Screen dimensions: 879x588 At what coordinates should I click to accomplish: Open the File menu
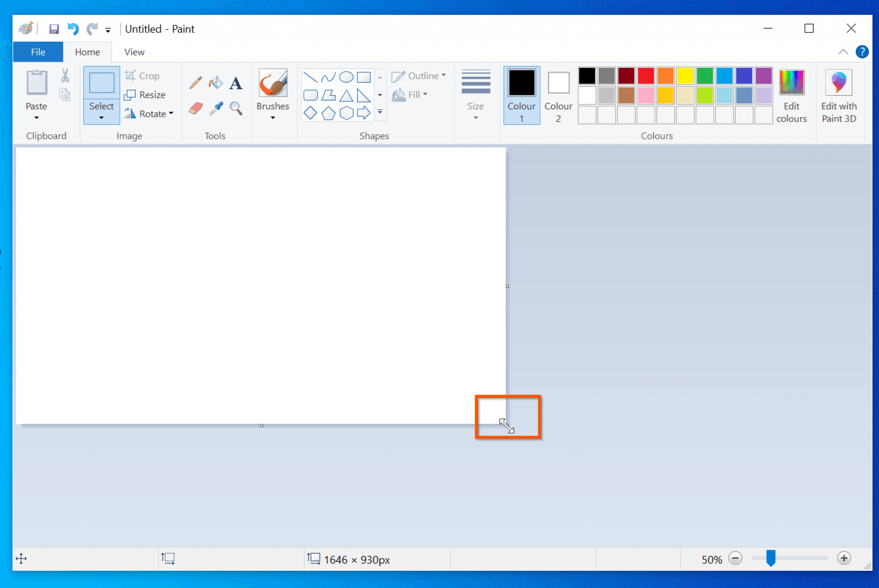point(38,51)
